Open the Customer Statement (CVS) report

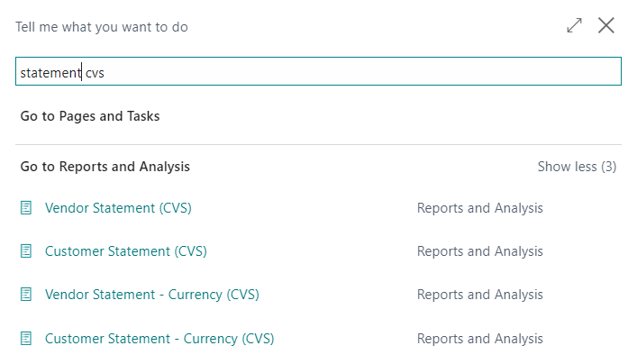pyautogui.click(x=125, y=251)
